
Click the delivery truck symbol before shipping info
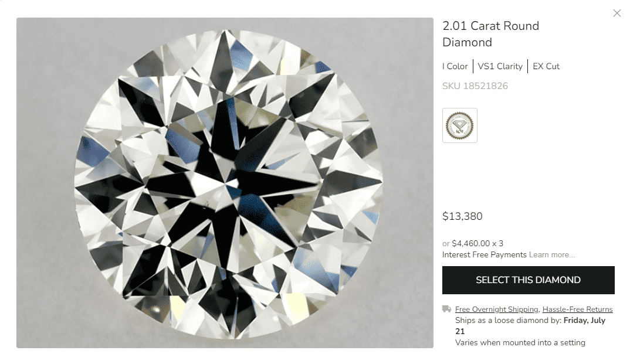(x=445, y=309)
